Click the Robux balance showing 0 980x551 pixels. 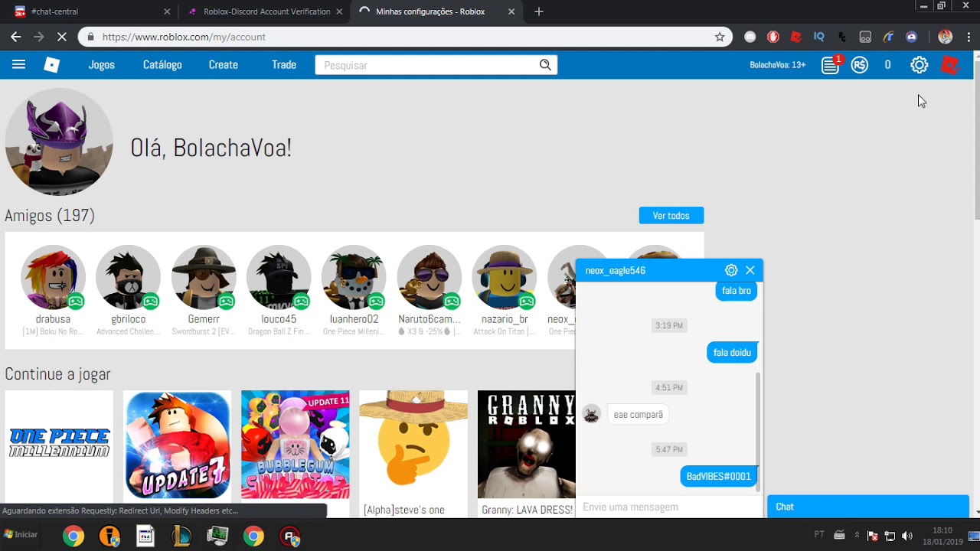click(887, 65)
